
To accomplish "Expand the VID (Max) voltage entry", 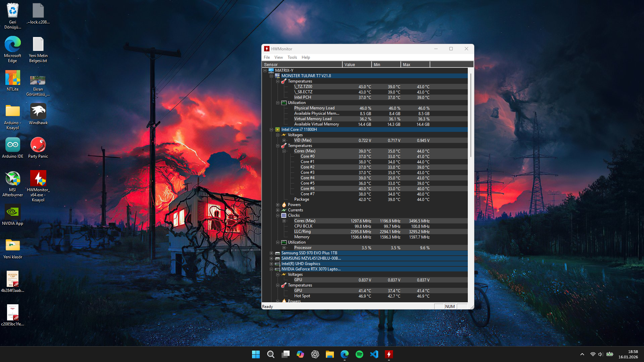I will coord(284,140).
